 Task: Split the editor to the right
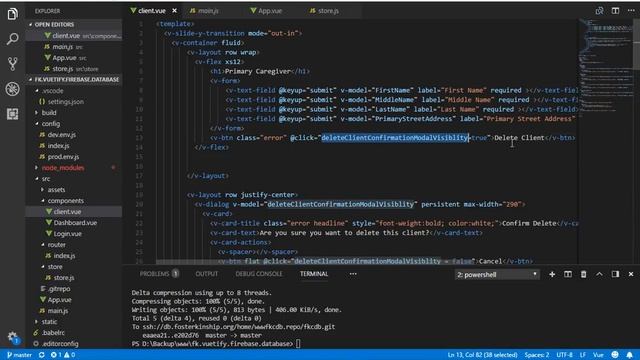tap(615, 11)
